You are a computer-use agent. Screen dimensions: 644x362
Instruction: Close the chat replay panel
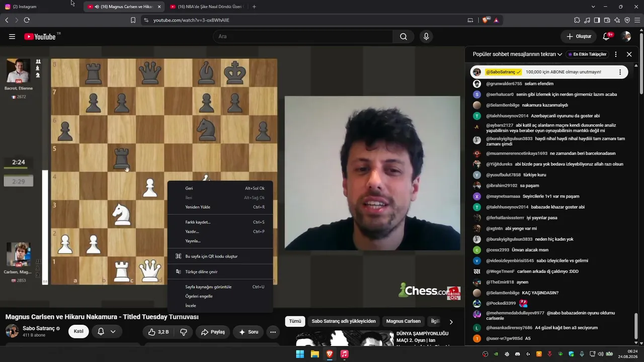coord(629,54)
